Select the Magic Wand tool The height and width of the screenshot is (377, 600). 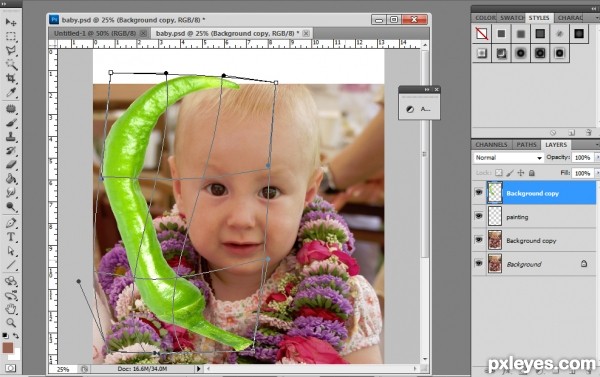click(x=11, y=64)
